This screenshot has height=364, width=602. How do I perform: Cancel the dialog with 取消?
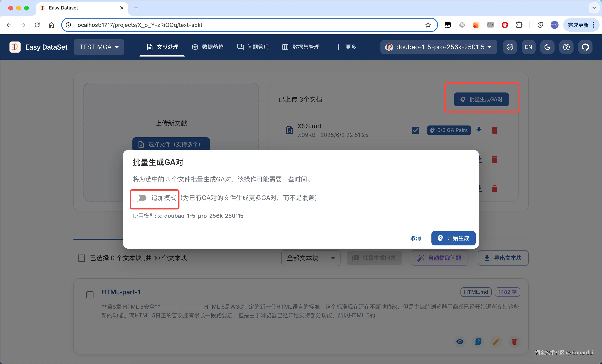click(x=415, y=238)
